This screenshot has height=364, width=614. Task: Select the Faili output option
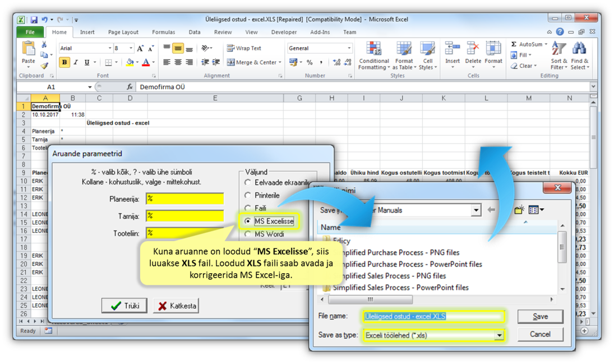pyautogui.click(x=247, y=208)
